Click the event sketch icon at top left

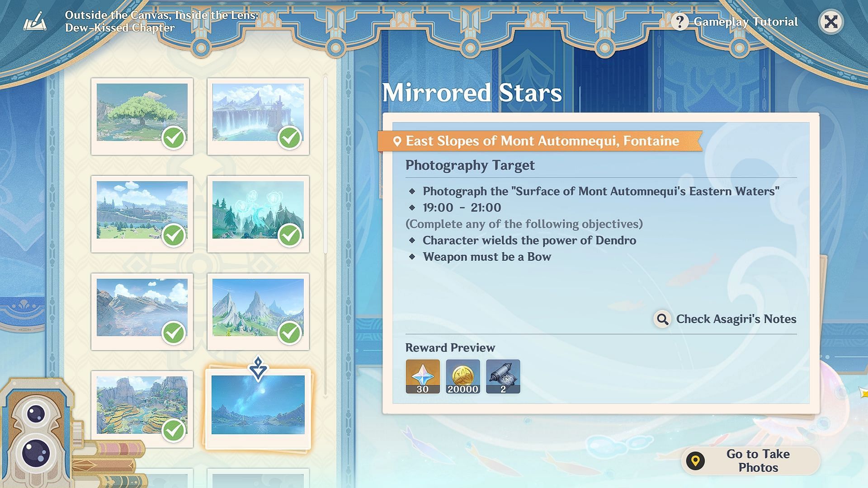(x=35, y=21)
